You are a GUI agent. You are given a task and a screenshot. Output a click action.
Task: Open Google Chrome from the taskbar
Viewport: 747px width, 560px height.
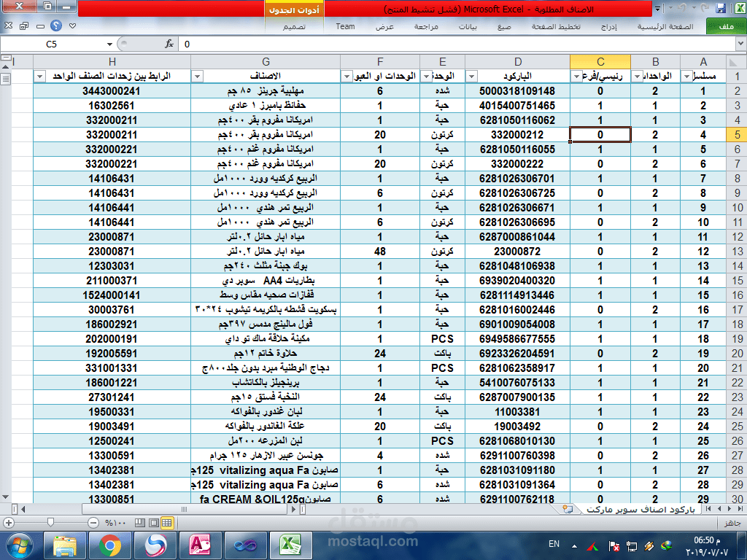pos(110,545)
